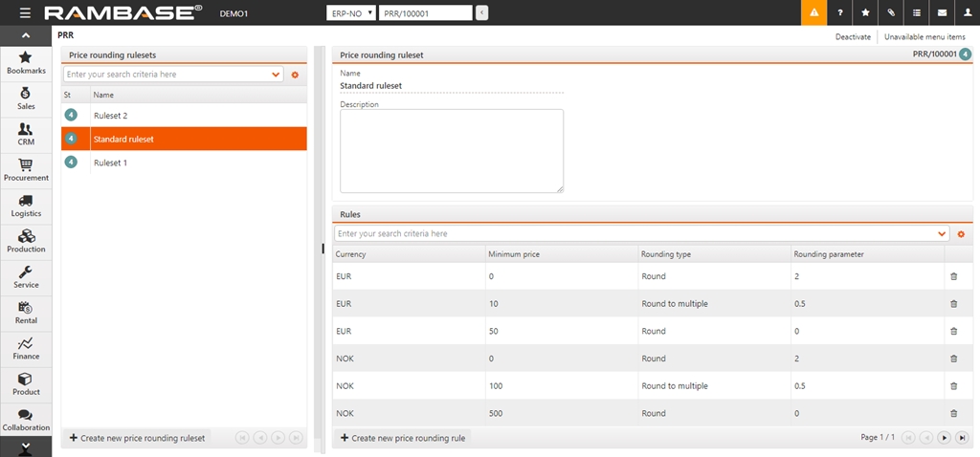Image resolution: width=980 pixels, height=457 pixels.
Task: Create new price rounding rule
Action: click(403, 438)
